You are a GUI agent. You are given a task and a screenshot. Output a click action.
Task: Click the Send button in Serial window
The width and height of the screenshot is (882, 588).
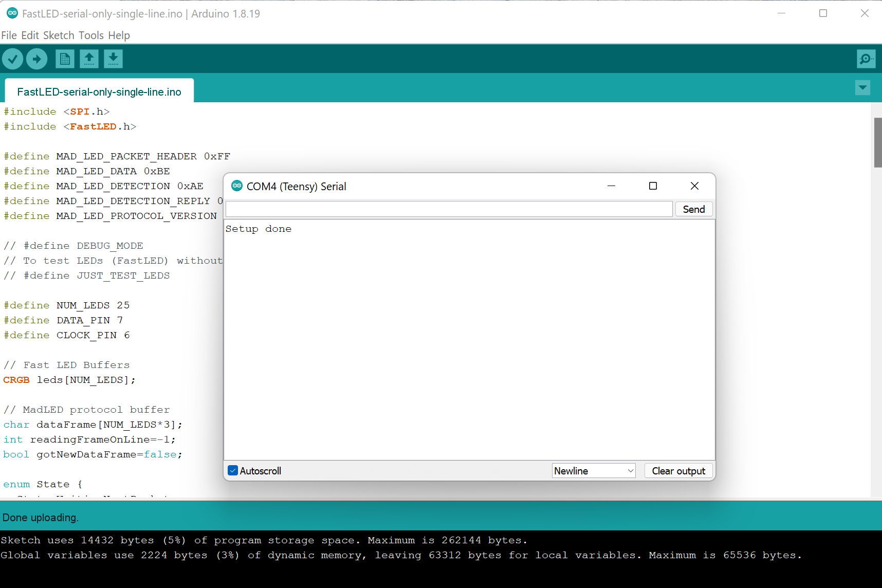point(694,209)
